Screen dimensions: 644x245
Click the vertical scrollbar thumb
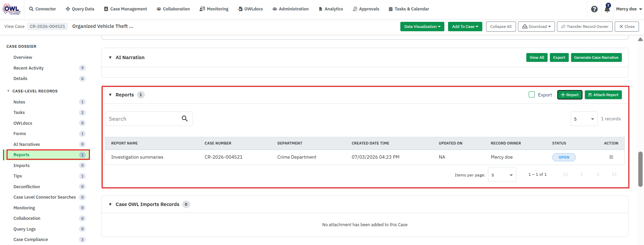pos(640,169)
